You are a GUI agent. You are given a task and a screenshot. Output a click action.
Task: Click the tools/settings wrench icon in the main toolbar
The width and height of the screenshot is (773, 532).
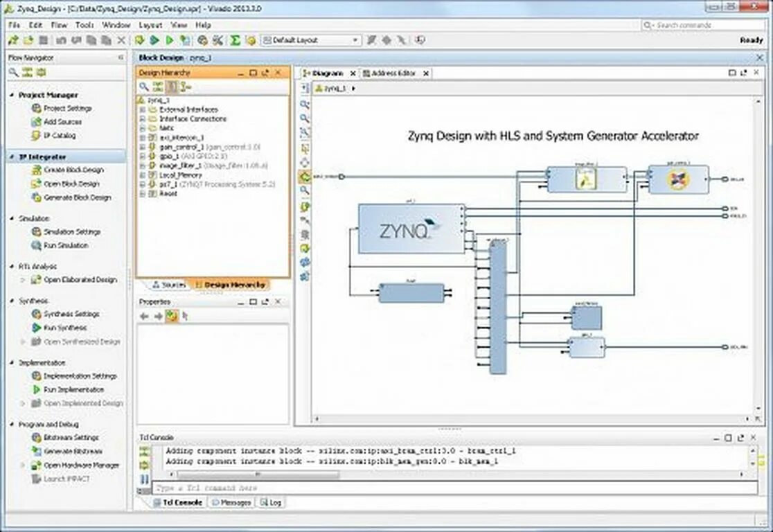[217, 40]
